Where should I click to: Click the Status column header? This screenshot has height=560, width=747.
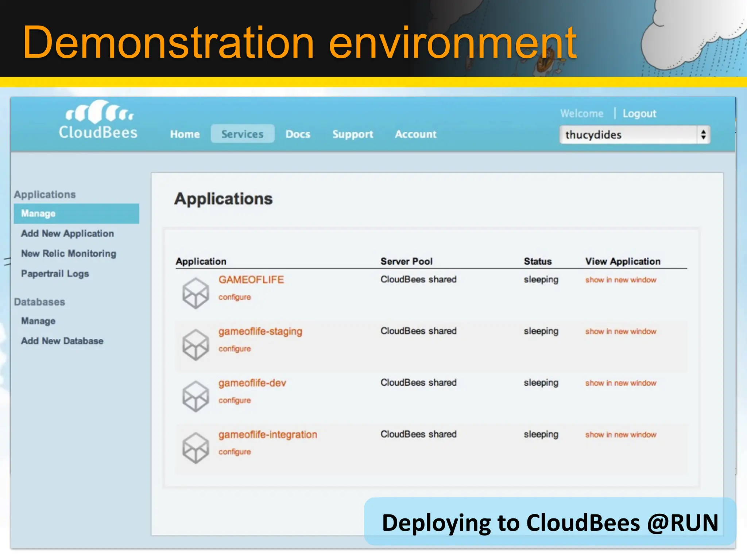[538, 261]
